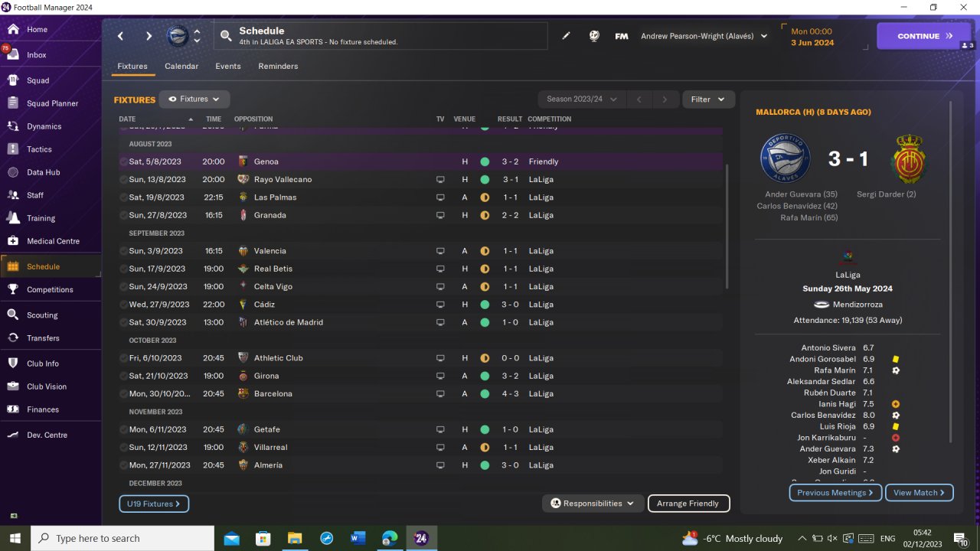Screen dimensions: 980x551
Task: Click the View Match button
Action: (x=919, y=493)
